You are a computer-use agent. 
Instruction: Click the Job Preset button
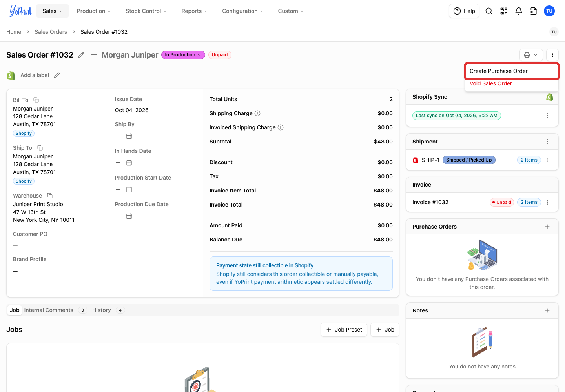(344, 330)
